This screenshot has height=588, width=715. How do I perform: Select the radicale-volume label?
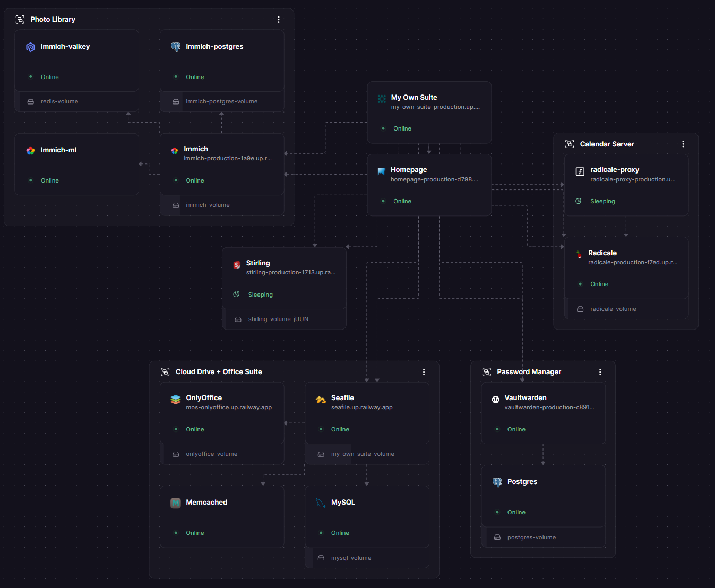coord(613,309)
